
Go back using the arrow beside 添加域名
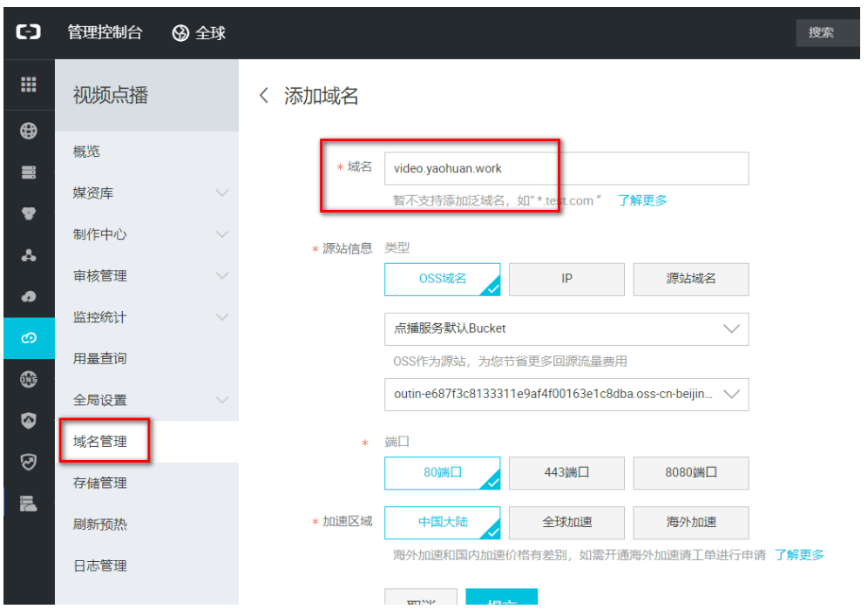pyautogui.click(x=264, y=95)
